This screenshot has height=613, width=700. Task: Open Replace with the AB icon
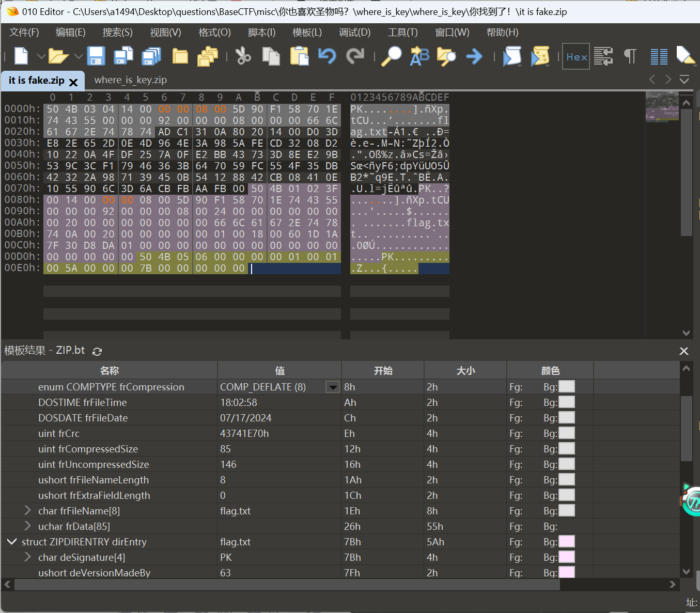419,56
